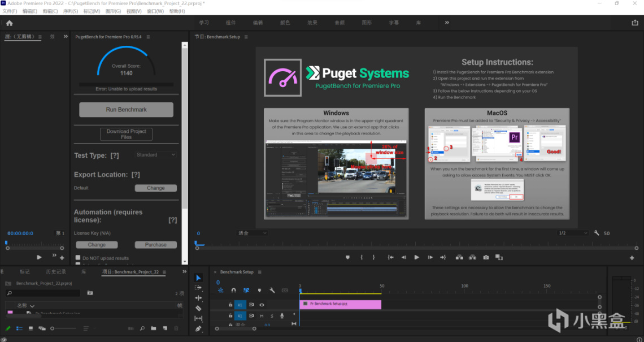
Task: Click the Download Project Files button
Action: (126, 134)
